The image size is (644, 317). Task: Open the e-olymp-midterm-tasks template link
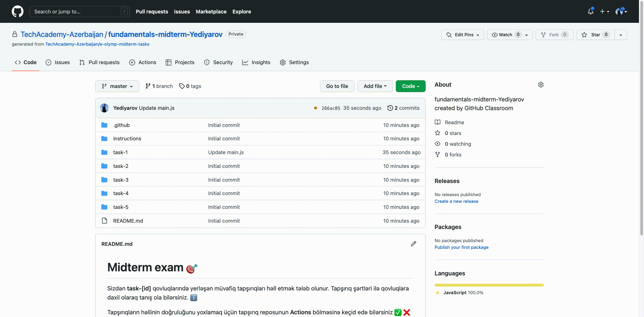[97, 44]
